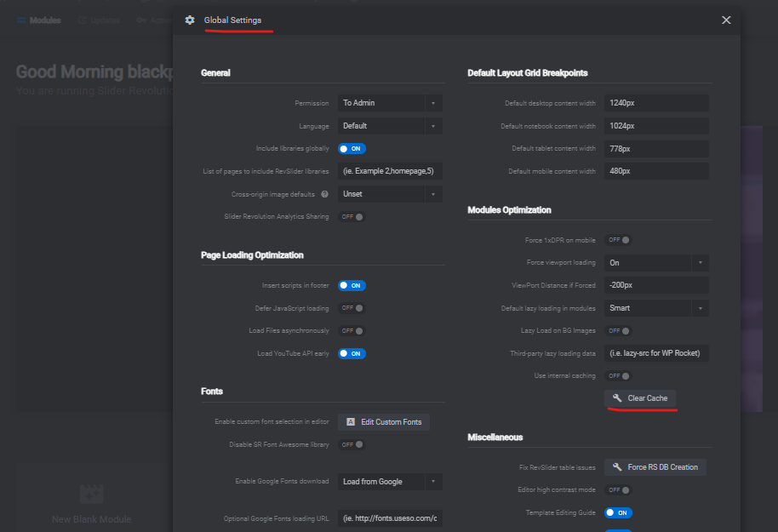The image size is (778, 532).
Task: Toggle Lazy Load on BG Images
Action: (618, 331)
